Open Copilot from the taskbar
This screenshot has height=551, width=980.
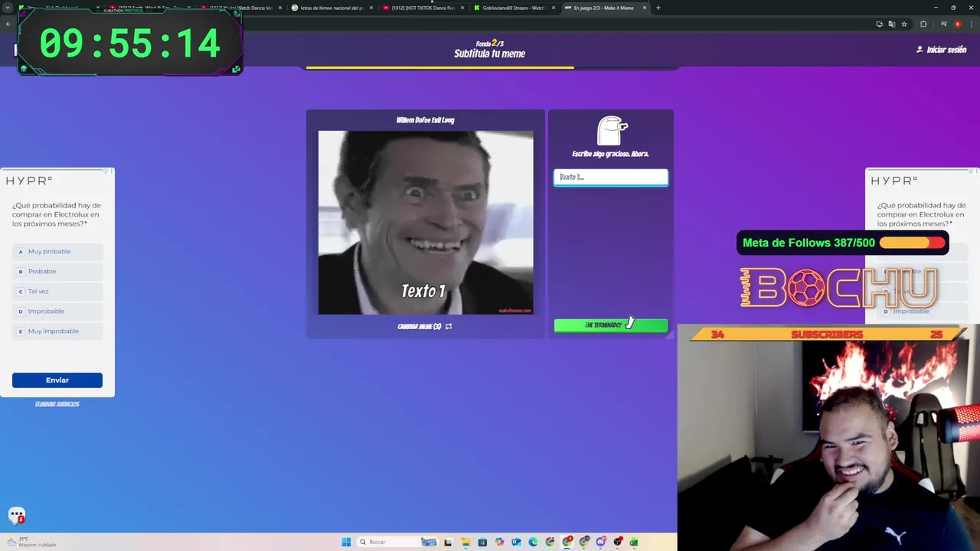point(499,542)
